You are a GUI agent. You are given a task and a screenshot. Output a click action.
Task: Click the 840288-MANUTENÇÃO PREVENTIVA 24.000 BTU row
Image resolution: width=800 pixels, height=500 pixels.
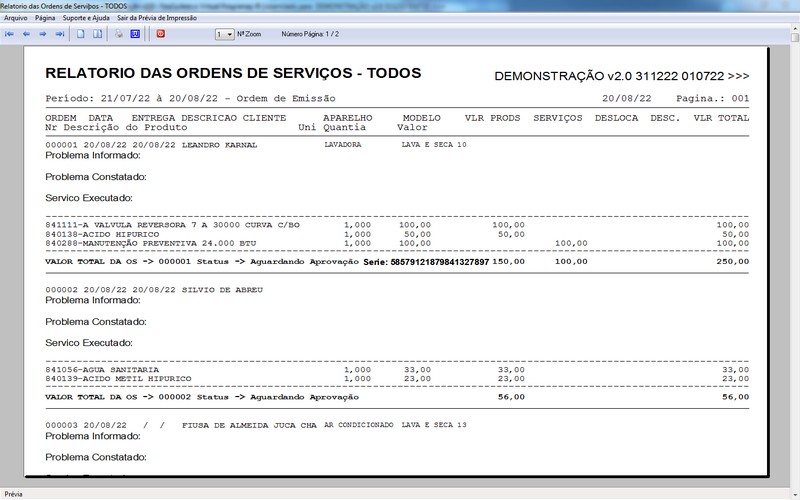pyautogui.click(x=397, y=243)
